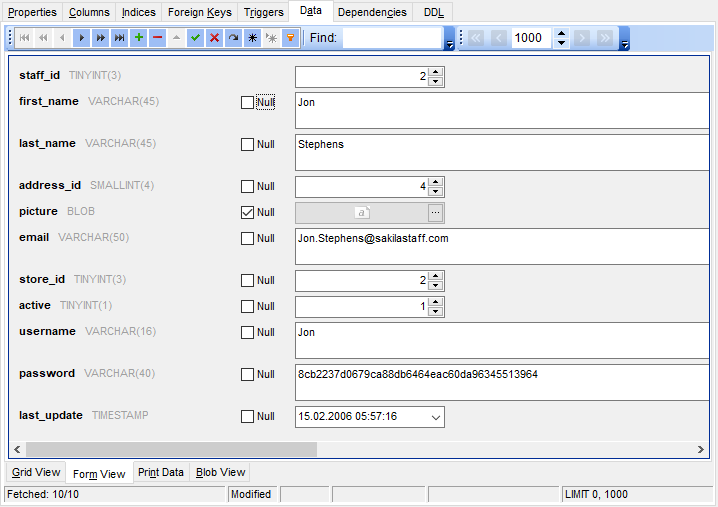Refresh data with the curved arrow icon

point(233,38)
